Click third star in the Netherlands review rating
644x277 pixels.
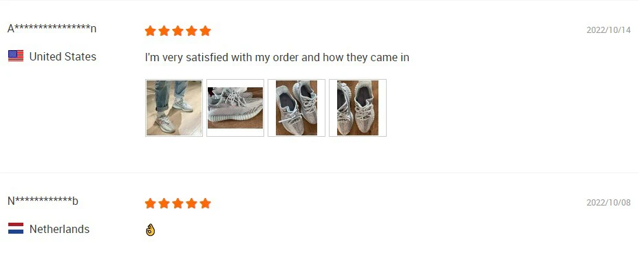[178, 203]
